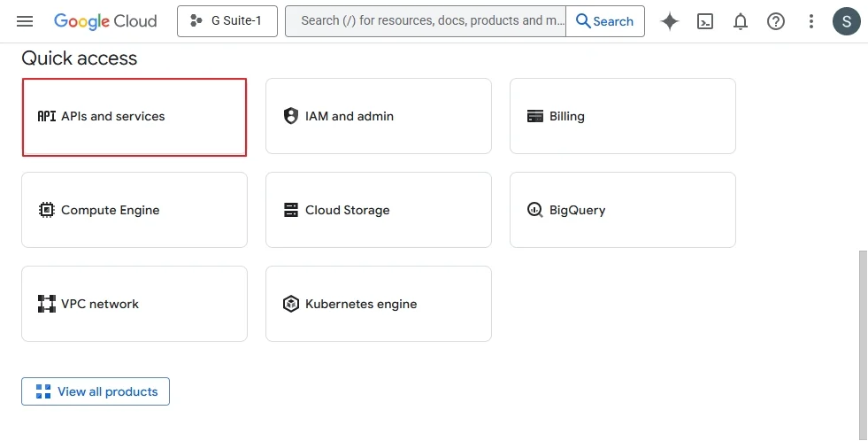The image size is (868, 441).
Task: Click View all products button
Action: click(96, 391)
